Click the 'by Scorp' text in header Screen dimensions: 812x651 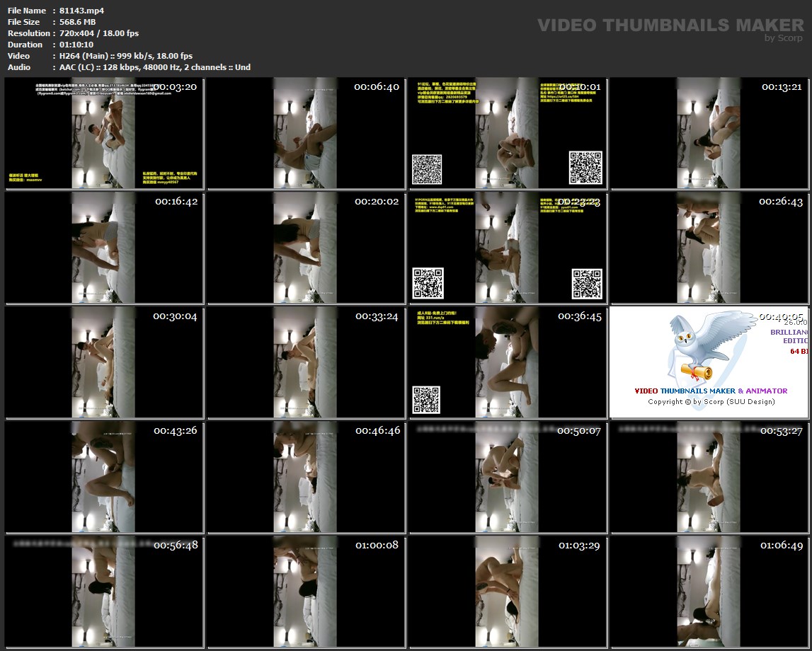point(784,38)
